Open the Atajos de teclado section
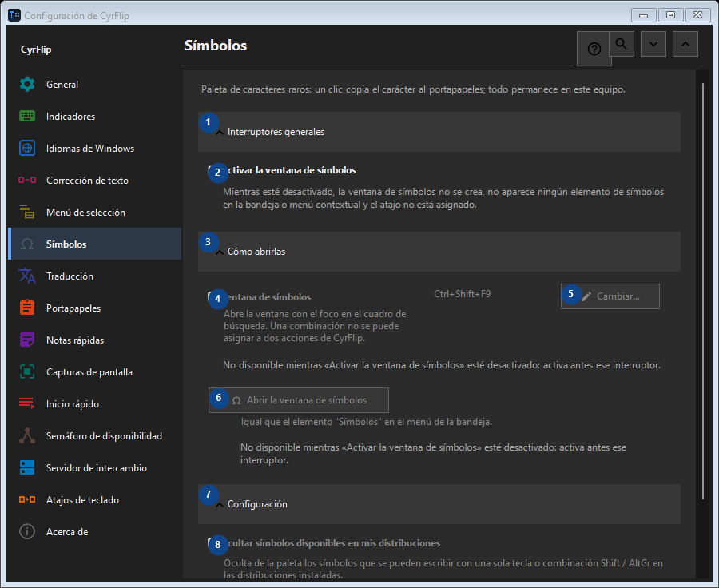The image size is (719, 588). (x=94, y=500)
